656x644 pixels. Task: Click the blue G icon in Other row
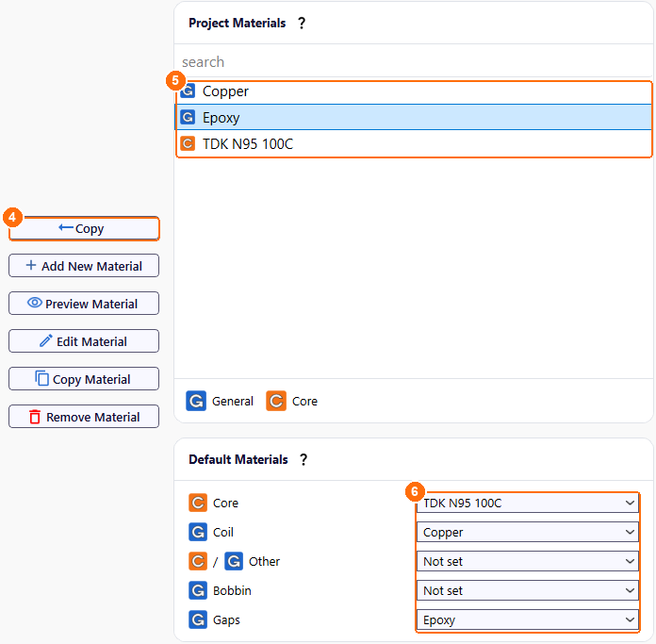[234, 561]
